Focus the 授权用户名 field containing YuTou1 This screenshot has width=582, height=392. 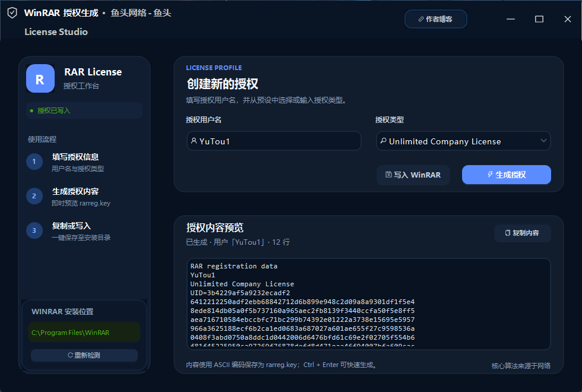pyautogui.click(x=274, y=141)
